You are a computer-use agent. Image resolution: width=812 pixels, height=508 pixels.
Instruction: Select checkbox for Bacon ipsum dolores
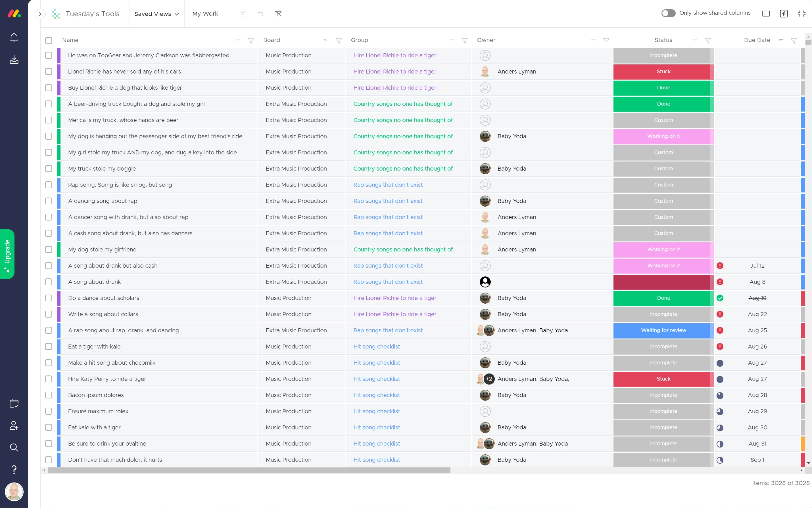click(x=49, y=395)
